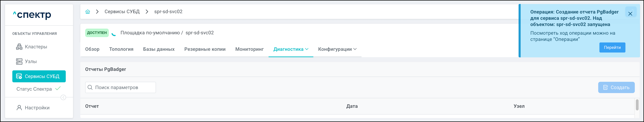Click the Создать report button
The height and width of the screenshot is (122, 644).
(616, 88)
